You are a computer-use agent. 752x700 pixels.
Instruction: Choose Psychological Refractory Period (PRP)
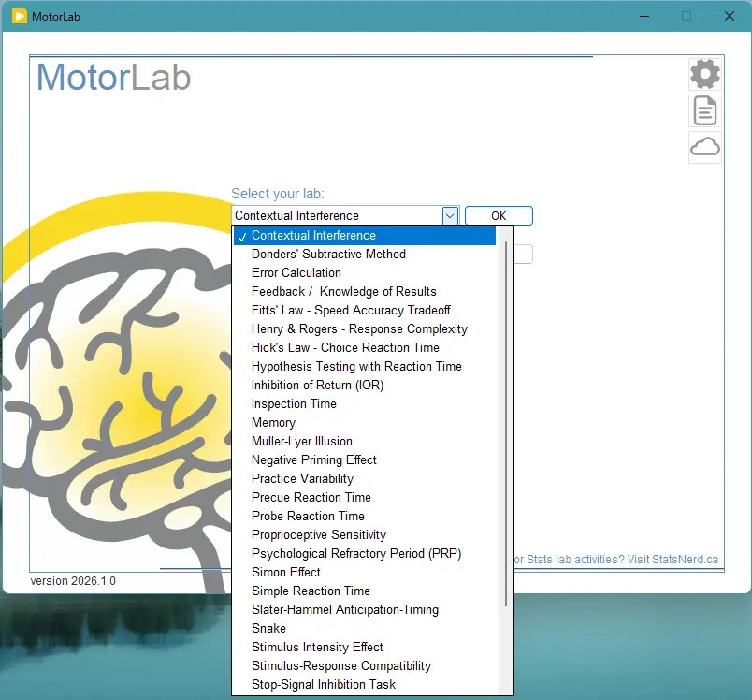click(365, 554)
